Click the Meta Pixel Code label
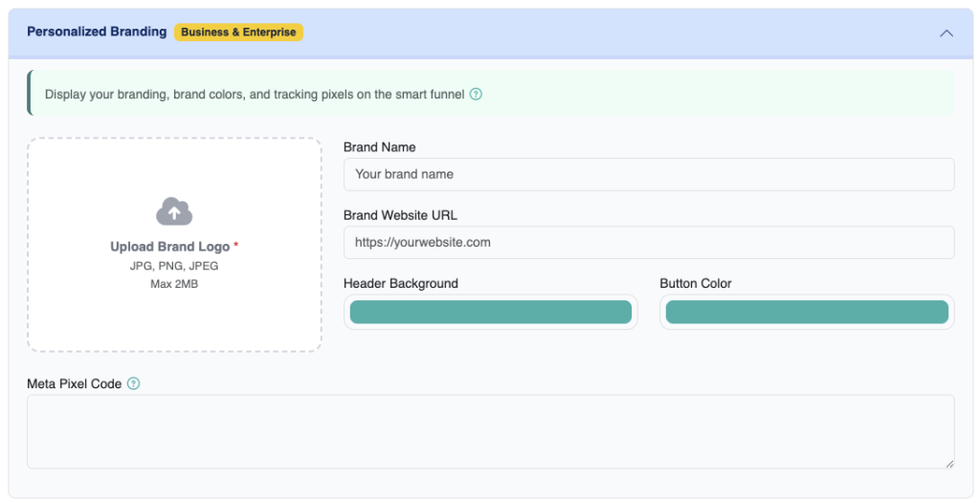The image size is (980, 503). (75, 383)
